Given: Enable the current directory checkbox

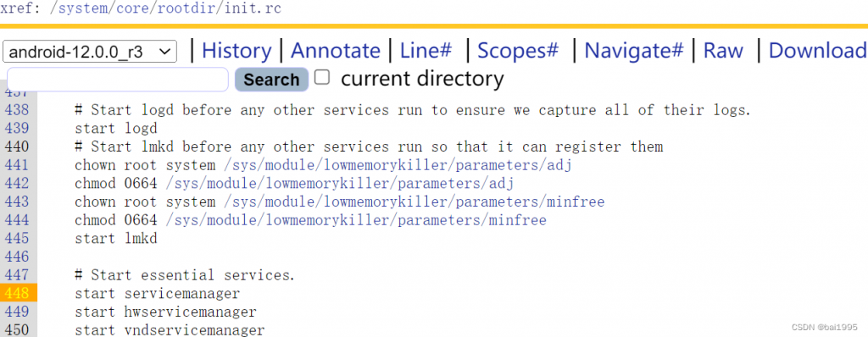Looking at the screenshot, I should [321, 77].
